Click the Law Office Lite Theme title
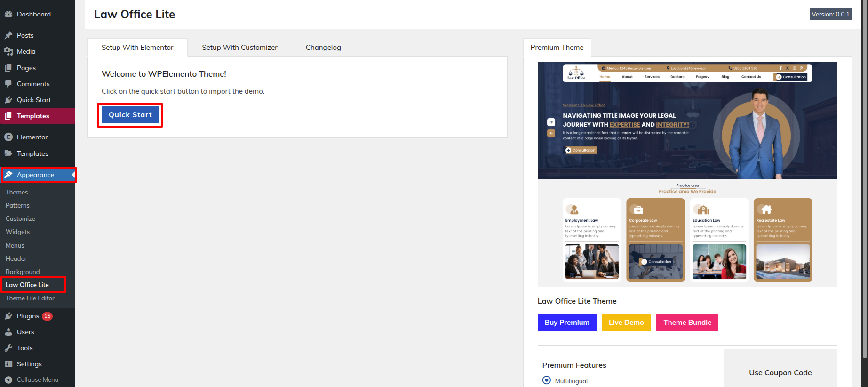868x387 pixels. click(577, 301)
